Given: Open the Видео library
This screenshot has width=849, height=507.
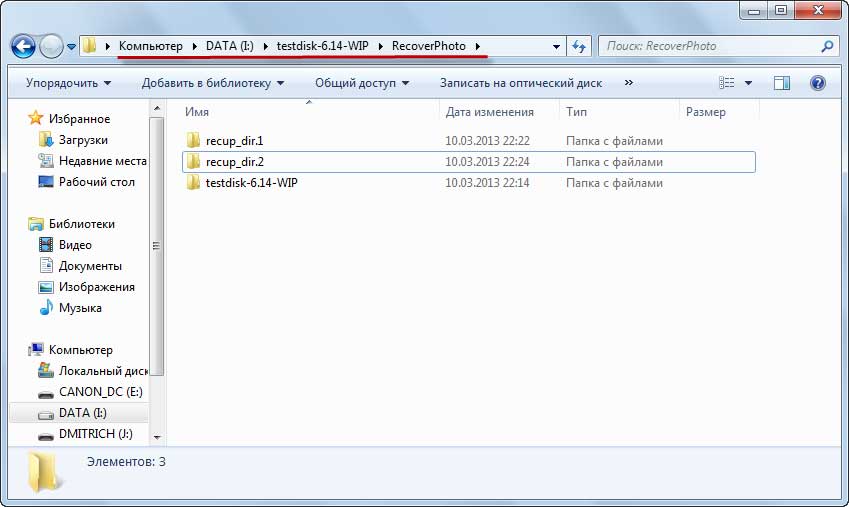Looking at the screenshot, I should point(75,245).
